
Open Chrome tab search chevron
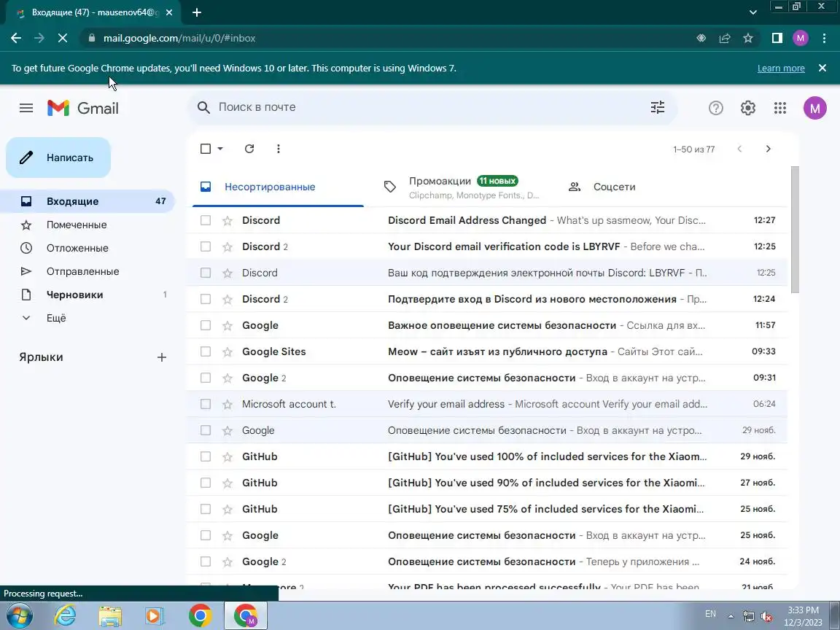(x=752, y=12)
